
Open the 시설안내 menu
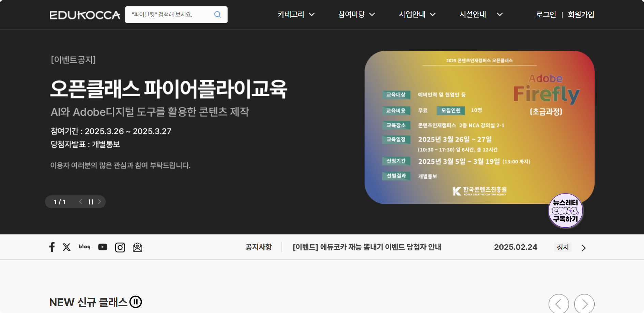tap(473, 14)
